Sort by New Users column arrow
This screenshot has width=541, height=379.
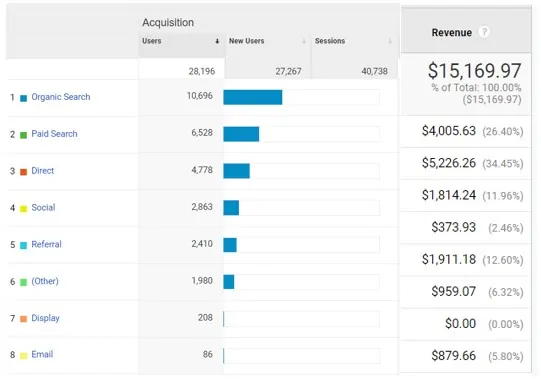pos(304,41)
